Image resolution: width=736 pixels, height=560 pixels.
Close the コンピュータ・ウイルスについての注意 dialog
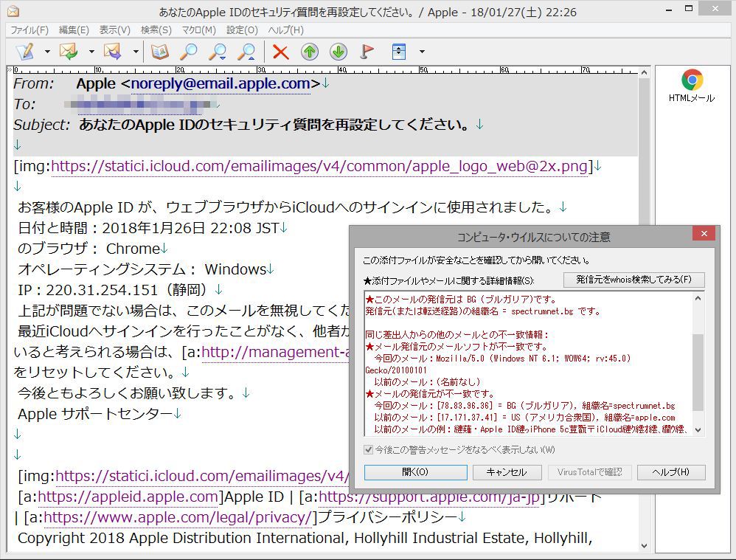pos(704,233)
